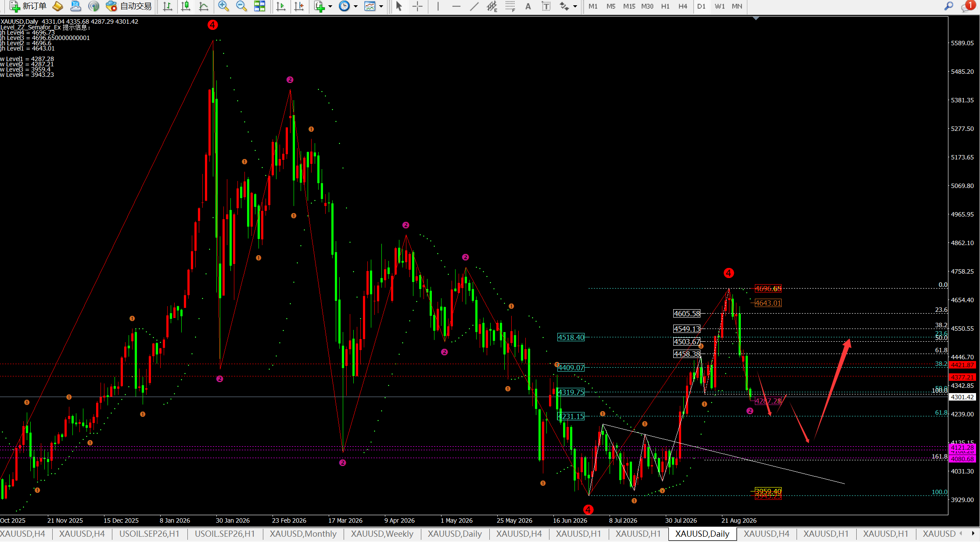Switch chart to candlestick view

186,6
